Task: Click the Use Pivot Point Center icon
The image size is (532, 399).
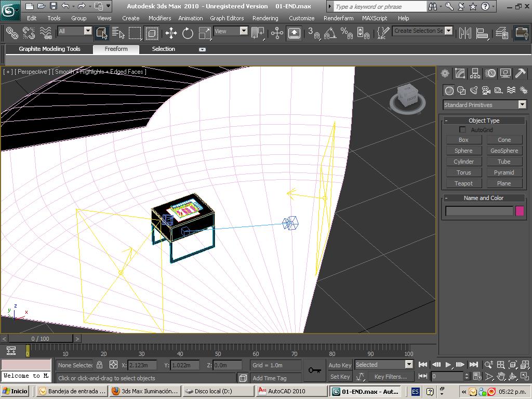Action: click(258, 33)
